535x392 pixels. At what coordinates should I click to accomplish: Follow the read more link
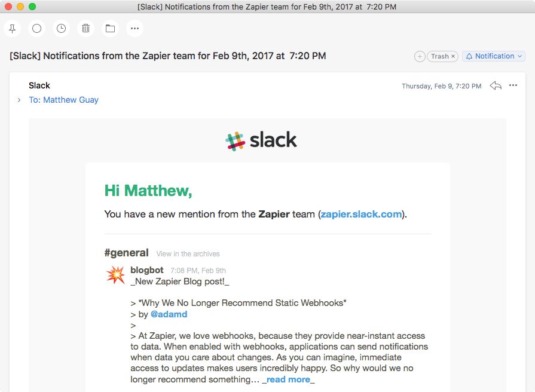(x=288, y=379)
